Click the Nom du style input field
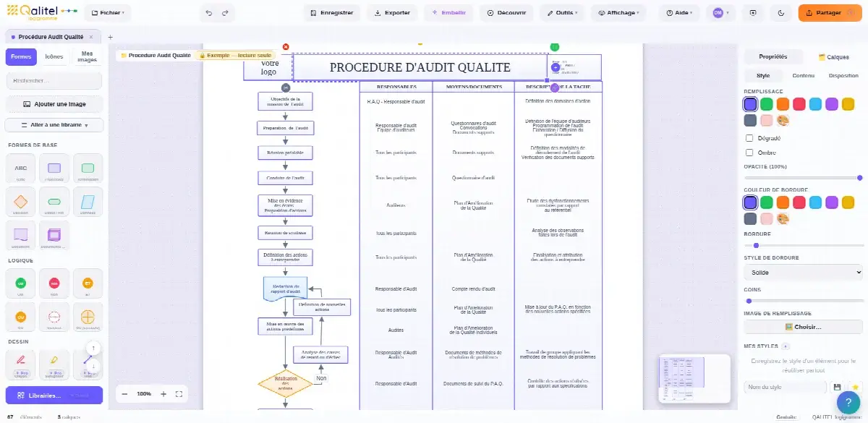 pyautogui.click(x=786, y=388)
